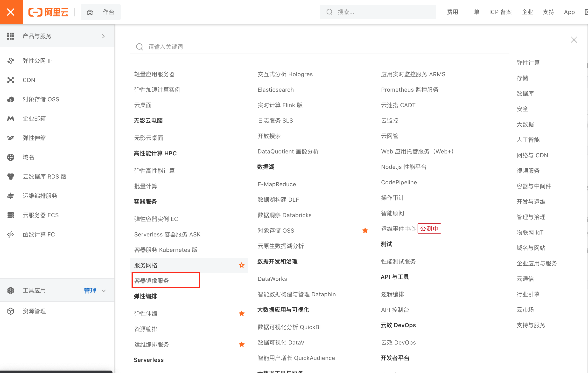Open 云服务器 ECS from the sidebar

(x=41, y=215)
